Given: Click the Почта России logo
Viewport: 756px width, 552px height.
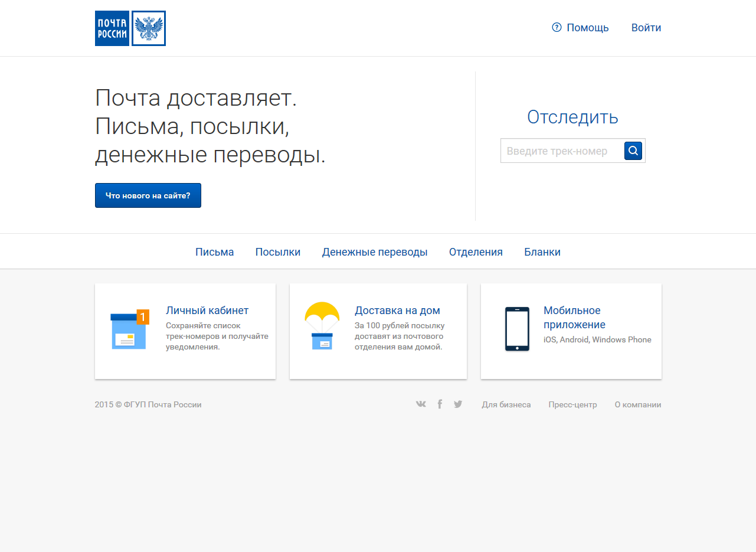Looking at the screenshot, I should [x=112, y=28].
